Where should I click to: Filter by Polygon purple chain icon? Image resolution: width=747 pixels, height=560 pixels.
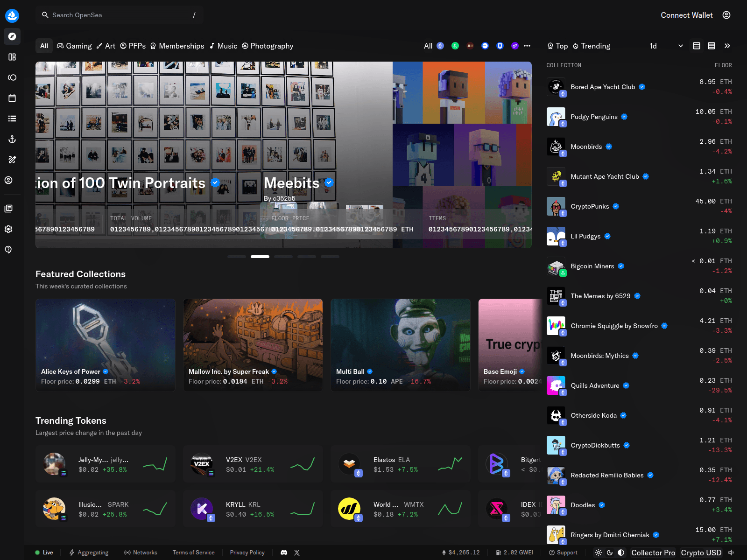tap(515, 46)
